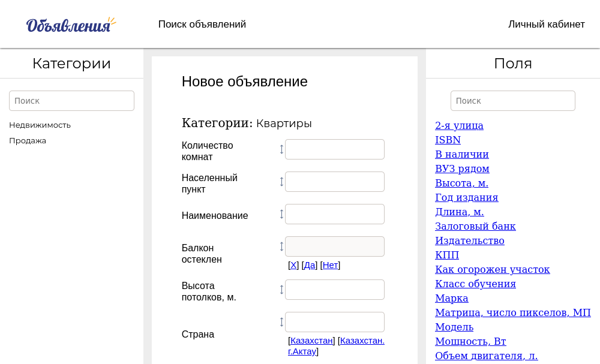Focus the Категории search box
Viewport: 600px width, 364px height.
point(71,101)
